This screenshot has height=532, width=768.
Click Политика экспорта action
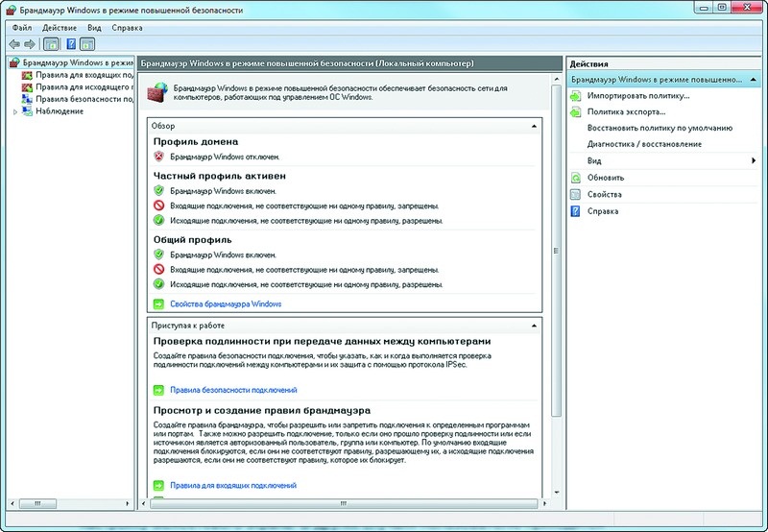tap(626, 112)
